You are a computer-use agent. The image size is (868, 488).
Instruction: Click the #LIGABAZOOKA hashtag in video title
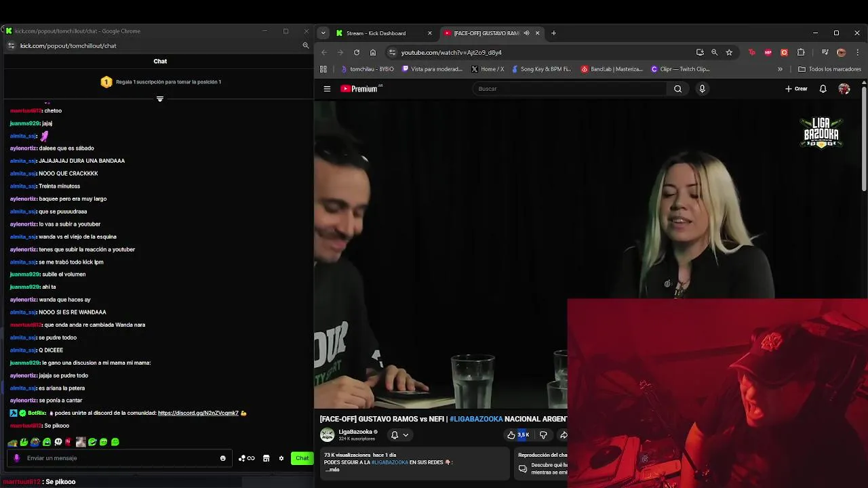476,419
